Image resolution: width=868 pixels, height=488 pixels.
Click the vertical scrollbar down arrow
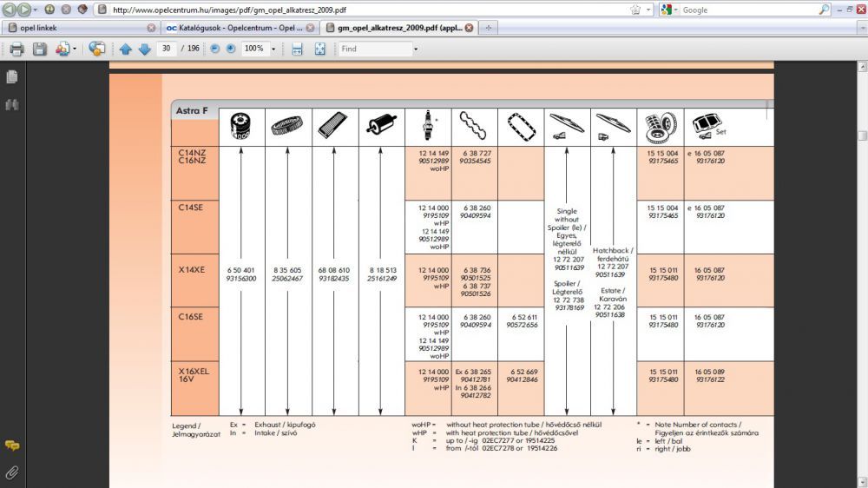pyautogui.click(x=862, y=483)
